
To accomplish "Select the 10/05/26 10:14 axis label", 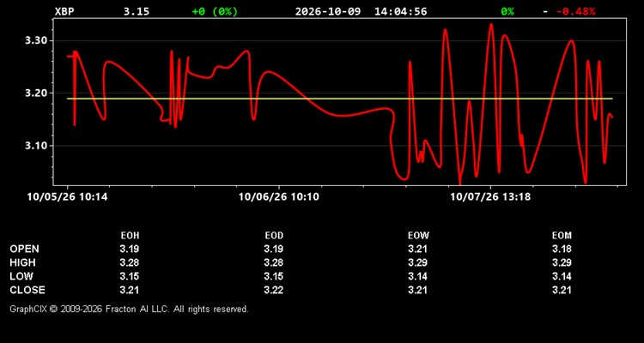I will click(67, 197).
